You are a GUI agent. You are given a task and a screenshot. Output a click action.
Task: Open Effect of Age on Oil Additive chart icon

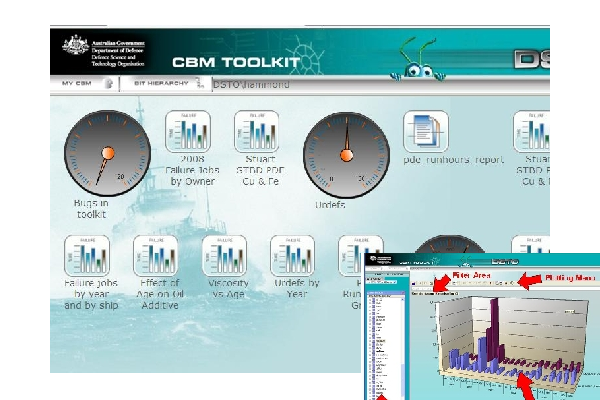(156, 256)
